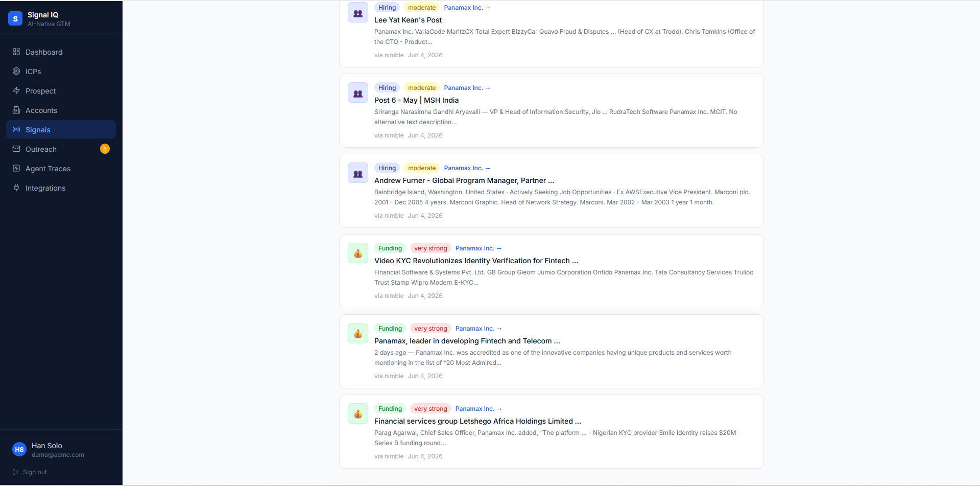980x486 pixels.
Task: Click hiring icon on Lee Yat Kean's Post
Action: pos(358,13)
